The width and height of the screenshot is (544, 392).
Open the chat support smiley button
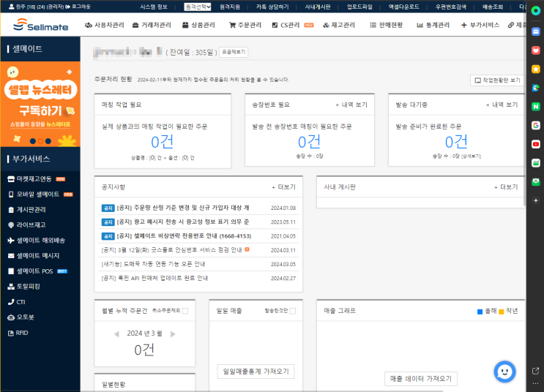coord(504,372)
